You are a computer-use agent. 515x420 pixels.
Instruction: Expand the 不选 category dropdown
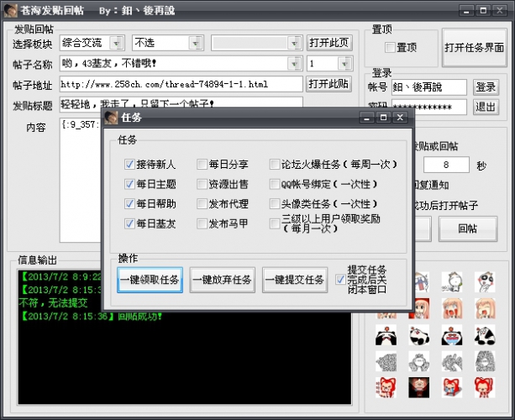coord(197,42)
